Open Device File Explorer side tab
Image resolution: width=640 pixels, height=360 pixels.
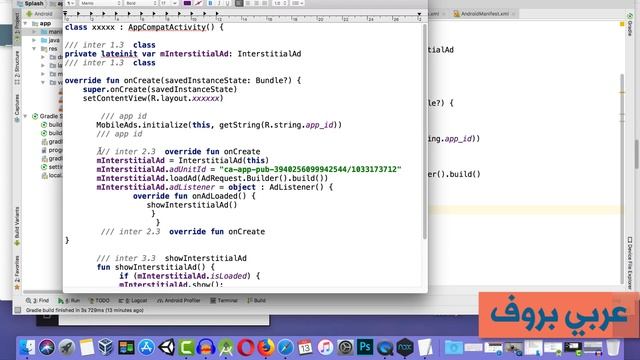[x=630, y=263]
